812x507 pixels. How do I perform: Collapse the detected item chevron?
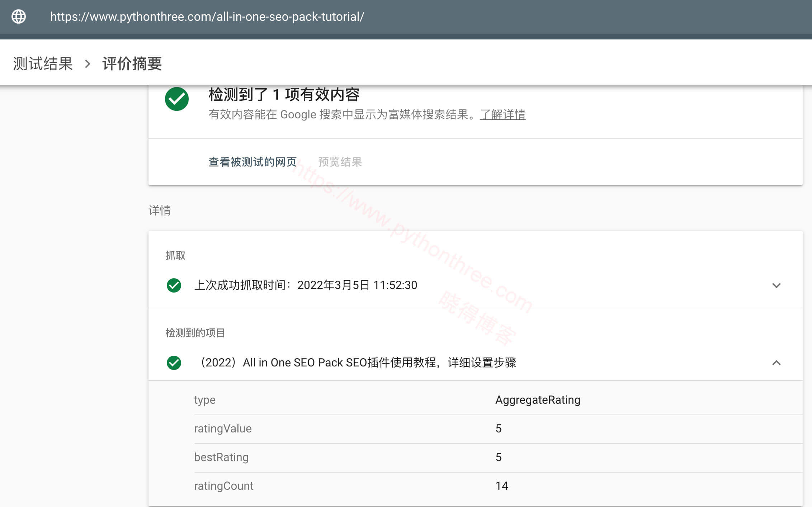point(776,363)
